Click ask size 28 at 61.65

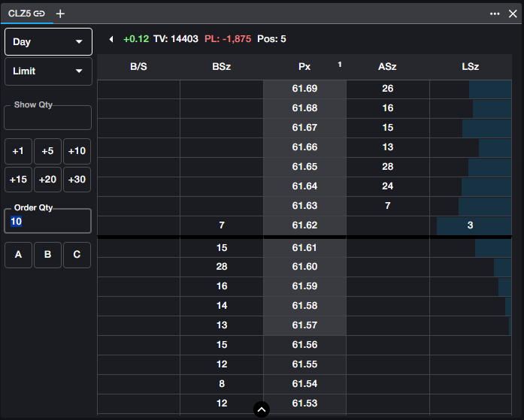pyautogui.click(x=388, y=167)
